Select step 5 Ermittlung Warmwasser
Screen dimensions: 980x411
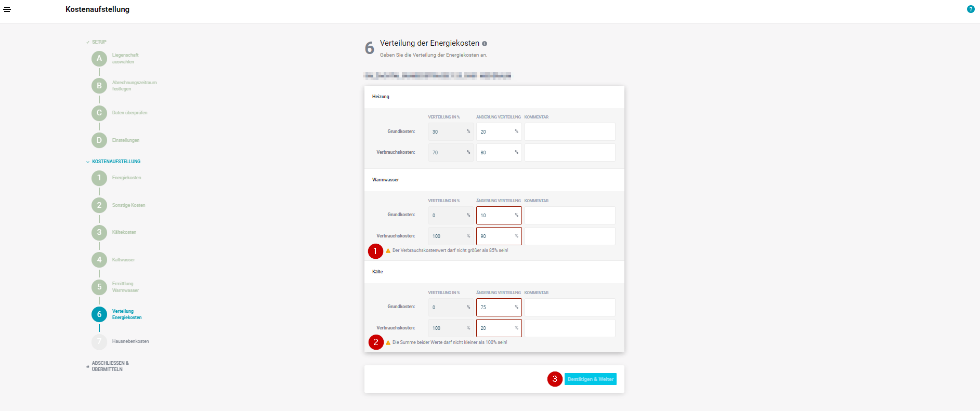99,287
